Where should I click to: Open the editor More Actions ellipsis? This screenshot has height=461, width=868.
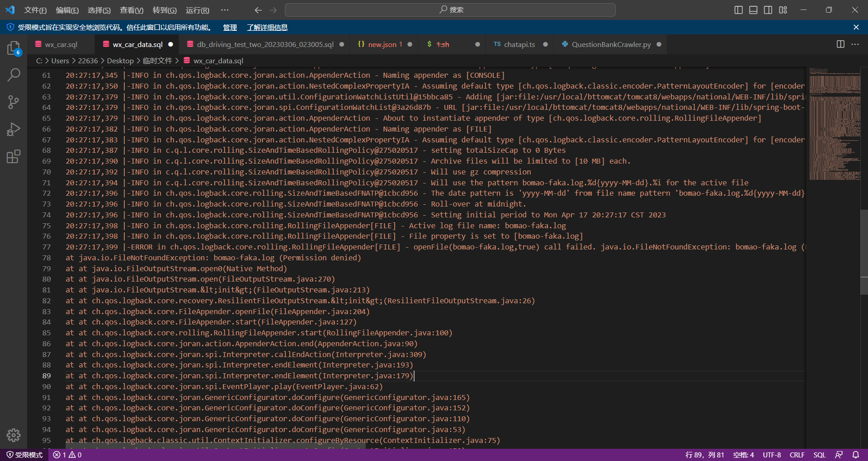pos(855,44)
